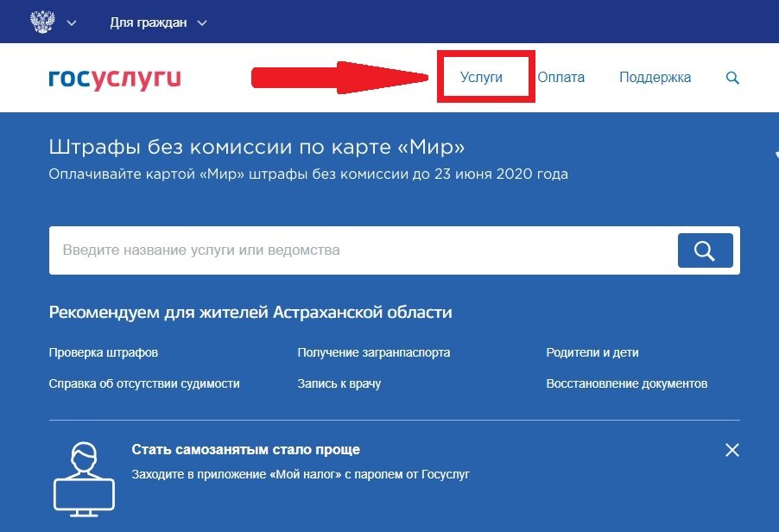Click the person-with-monitor self-employed icon
Image resolution: width=779 pixels, height=532 pixels.
pyautogui.click(x=84, y=479)
